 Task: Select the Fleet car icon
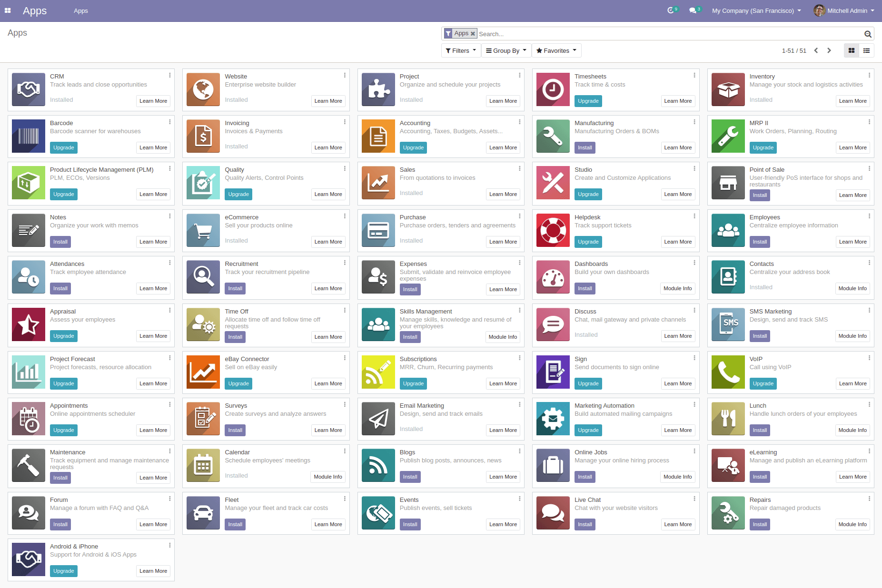(203, 513)
